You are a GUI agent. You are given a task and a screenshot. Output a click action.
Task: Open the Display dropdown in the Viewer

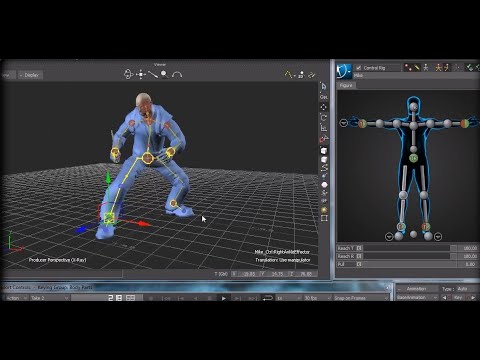(30, 75)
